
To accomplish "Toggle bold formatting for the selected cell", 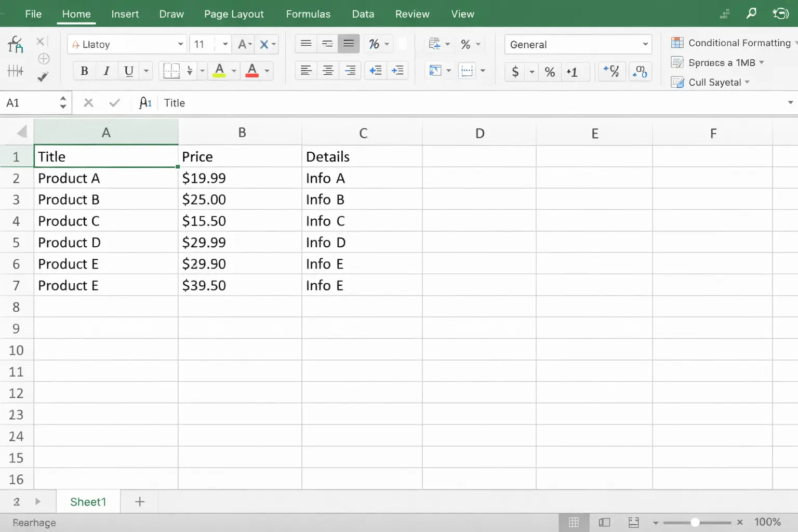I will click(84, 71).
